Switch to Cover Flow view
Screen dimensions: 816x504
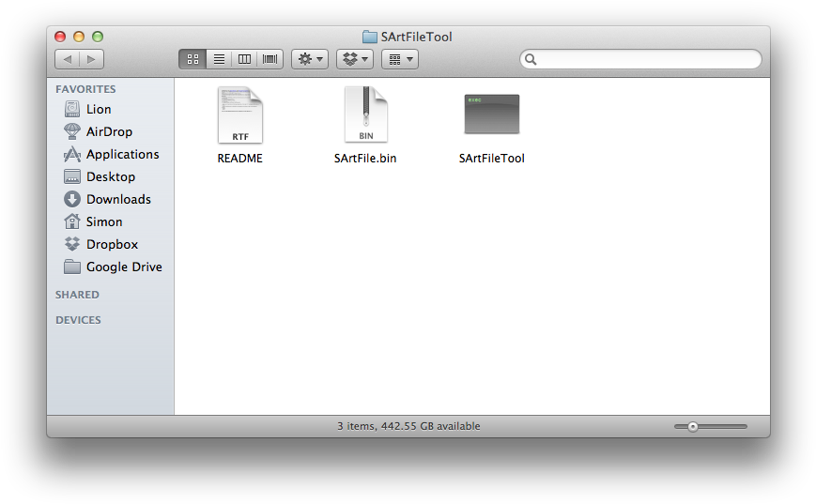[x=270, y=59]
